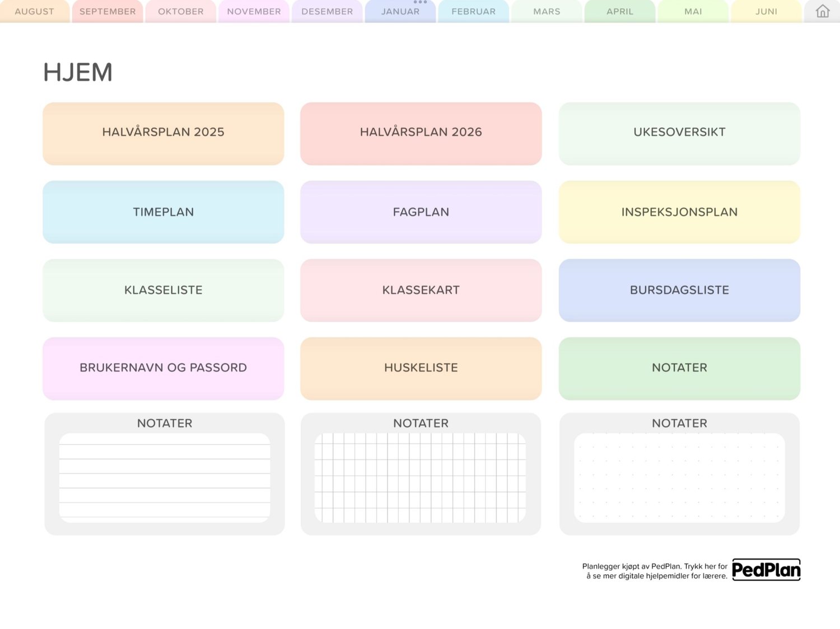
Task: Open HALVÅRSPLAN 2026
Action: (421, 133)
